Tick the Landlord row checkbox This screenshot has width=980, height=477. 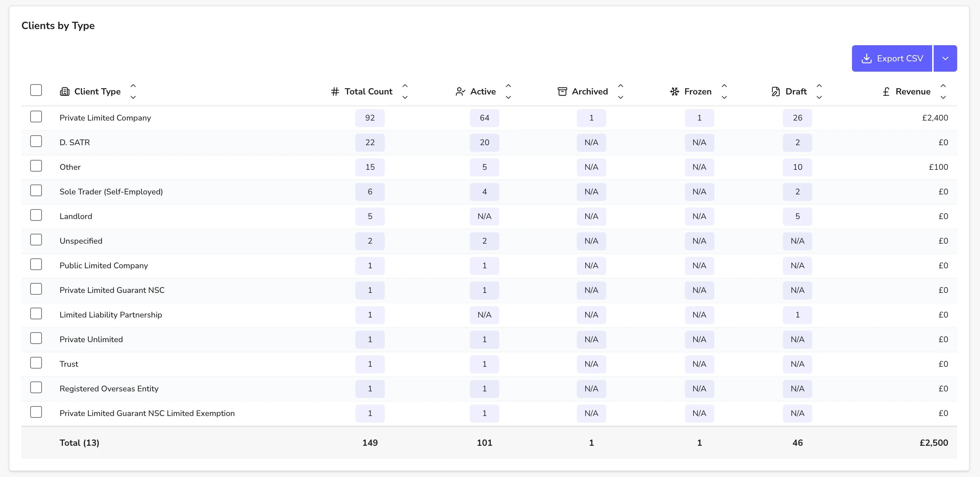click(x=36, y=215)
